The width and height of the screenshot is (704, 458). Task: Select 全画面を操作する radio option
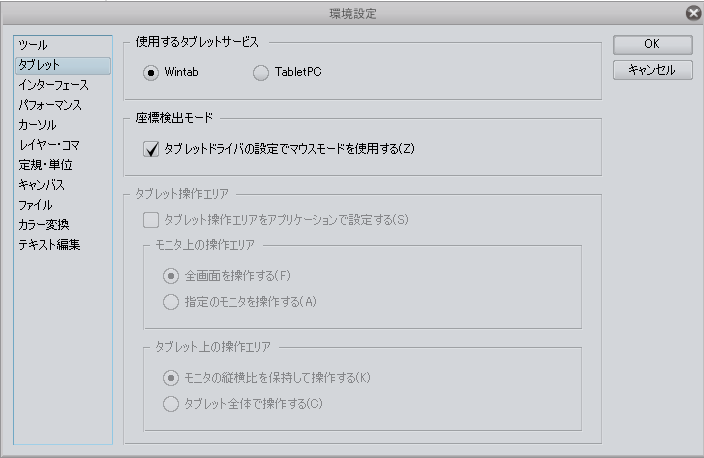coord(172,276)
